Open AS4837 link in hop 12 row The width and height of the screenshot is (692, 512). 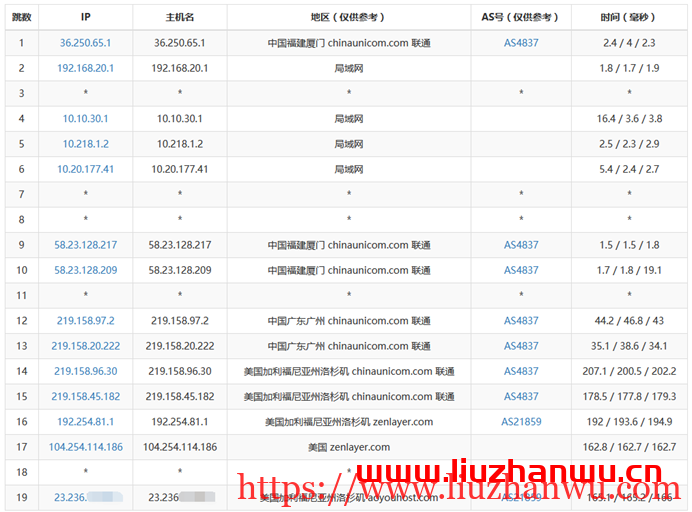pos(521,320)
